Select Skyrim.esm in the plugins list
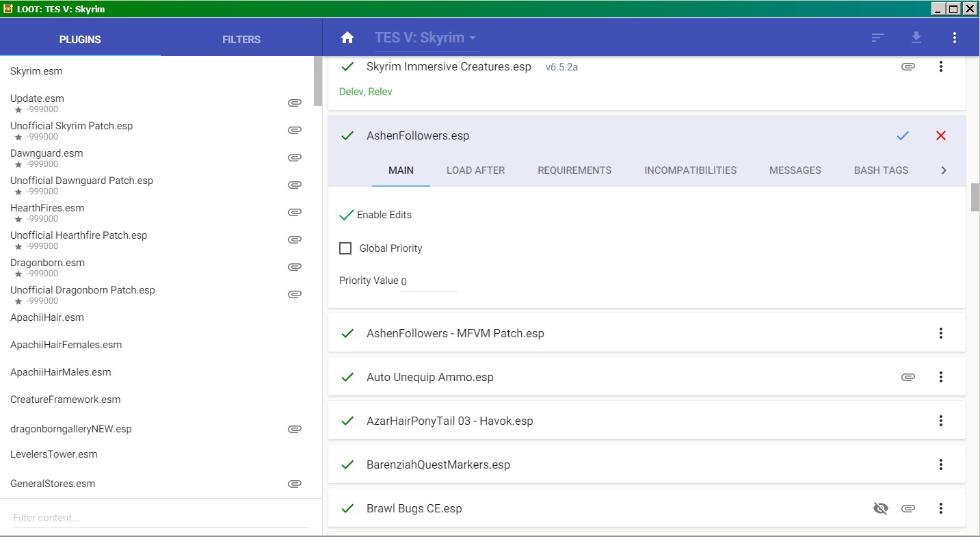This screenshot has height=537, width=980. tap(37, 71)
